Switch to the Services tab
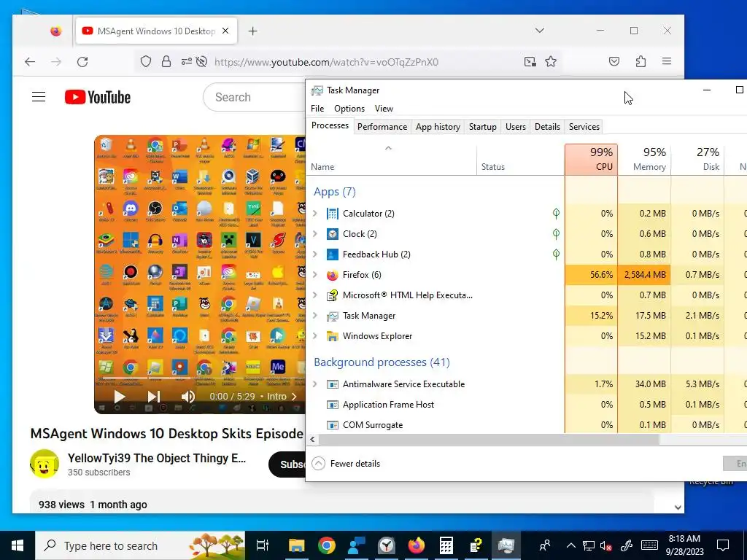The image size is (747, 560). point(584,127)
